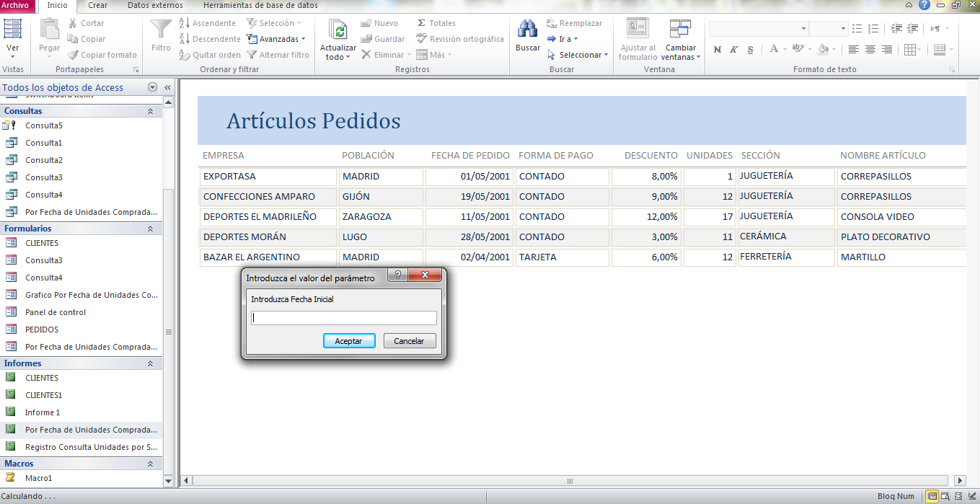Align text right

(887, 50)
